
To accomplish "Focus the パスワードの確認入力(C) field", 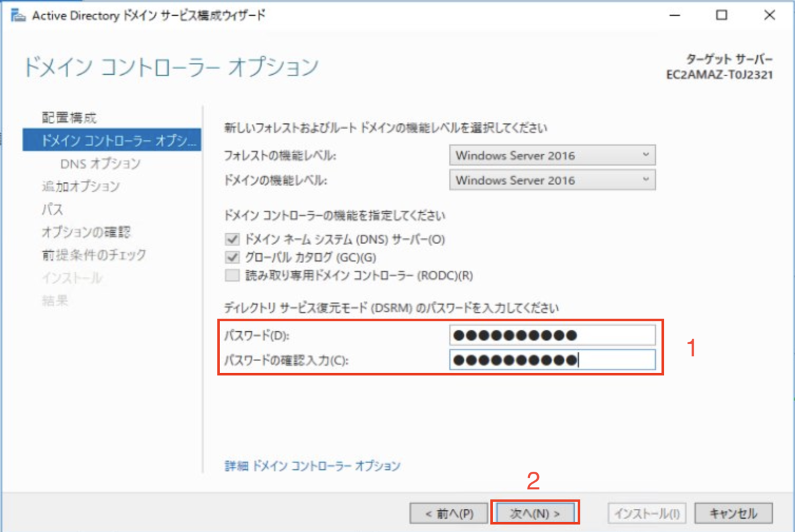I will 552,360.
